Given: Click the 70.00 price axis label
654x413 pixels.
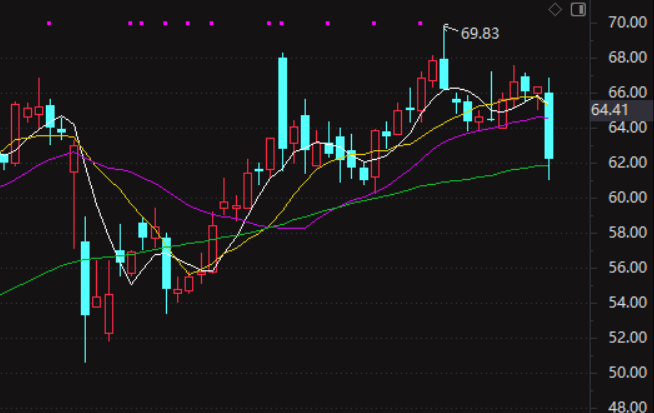Looking at the screenshot, I should pyautogui.click(x=627, y=22).
